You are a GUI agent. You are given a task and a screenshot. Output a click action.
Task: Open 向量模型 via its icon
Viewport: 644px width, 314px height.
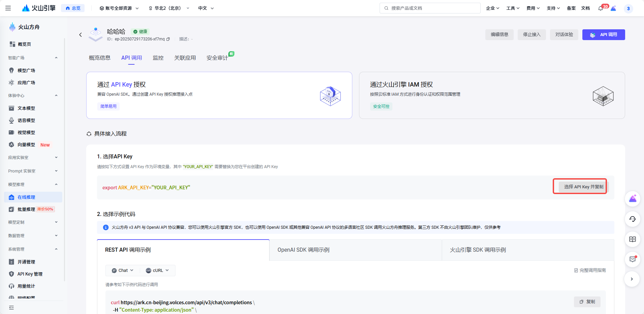[x=11, y=145]
